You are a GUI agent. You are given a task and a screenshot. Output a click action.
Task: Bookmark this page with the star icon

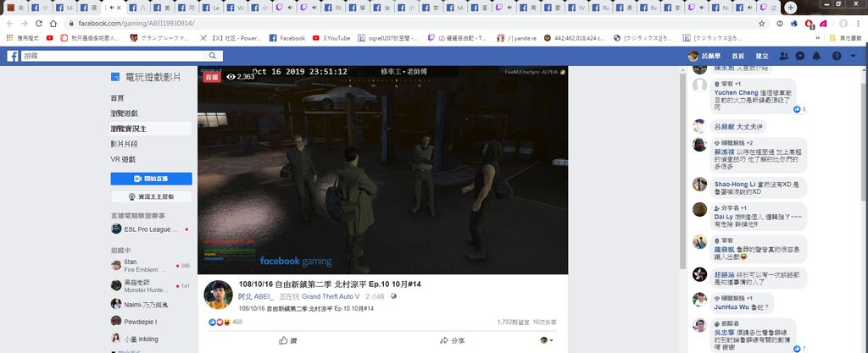pyautogui.click(x=762, y=24)
